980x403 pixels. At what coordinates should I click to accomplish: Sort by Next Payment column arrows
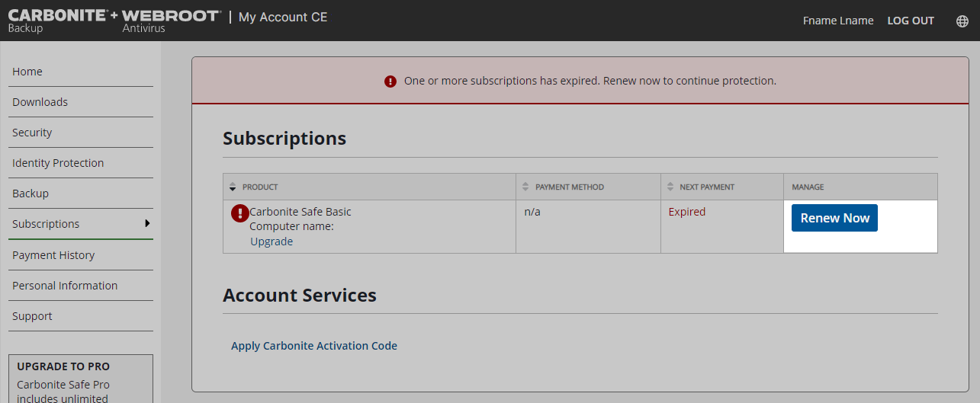point(670,187)
